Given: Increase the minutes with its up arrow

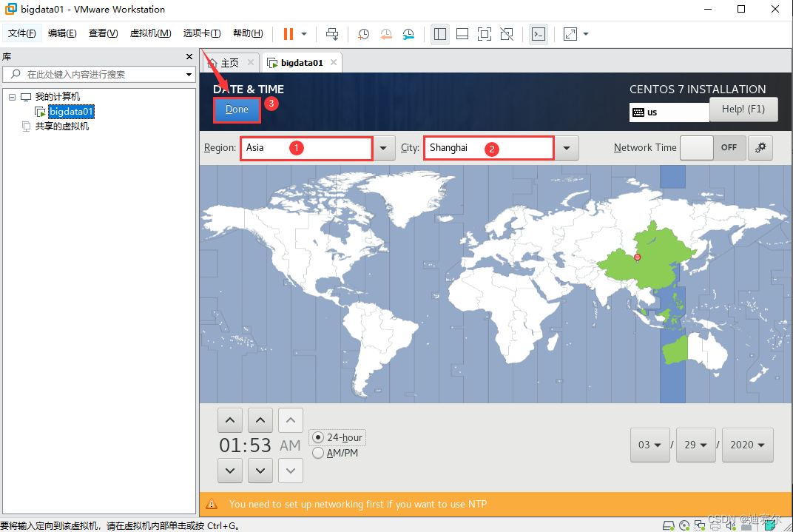Looking at the screenshot, I should click(x=260, y=420).
